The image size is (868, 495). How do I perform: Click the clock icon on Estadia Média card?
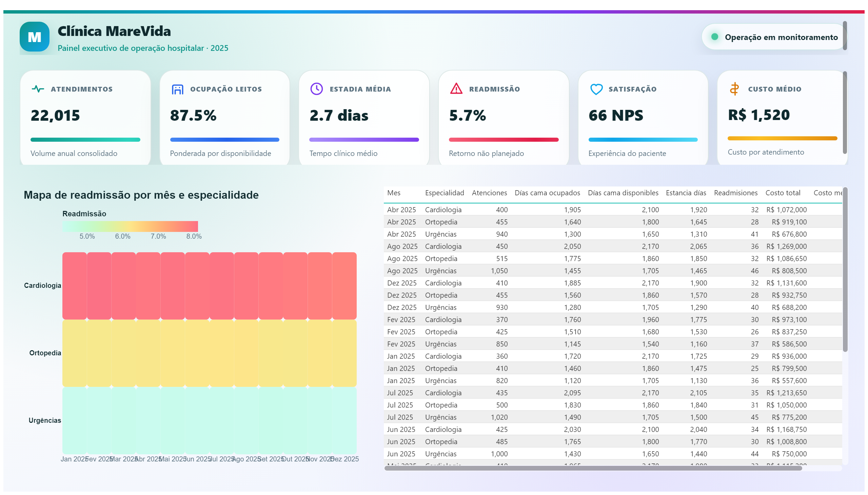point(317,89)
